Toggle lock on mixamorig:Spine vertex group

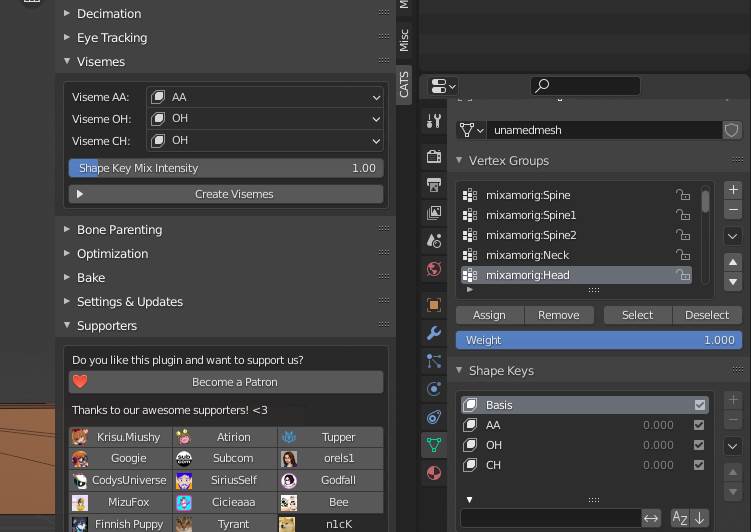tap(683, 195)
